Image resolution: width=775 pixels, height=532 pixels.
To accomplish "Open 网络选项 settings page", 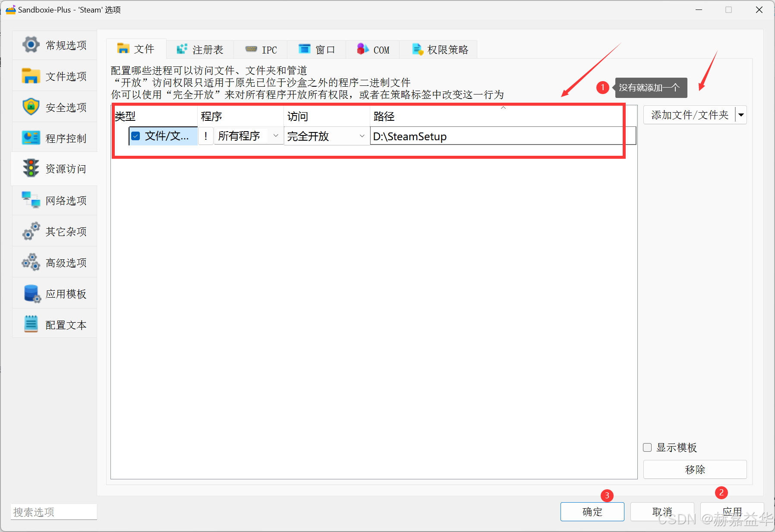I will [x=55, y=200].
